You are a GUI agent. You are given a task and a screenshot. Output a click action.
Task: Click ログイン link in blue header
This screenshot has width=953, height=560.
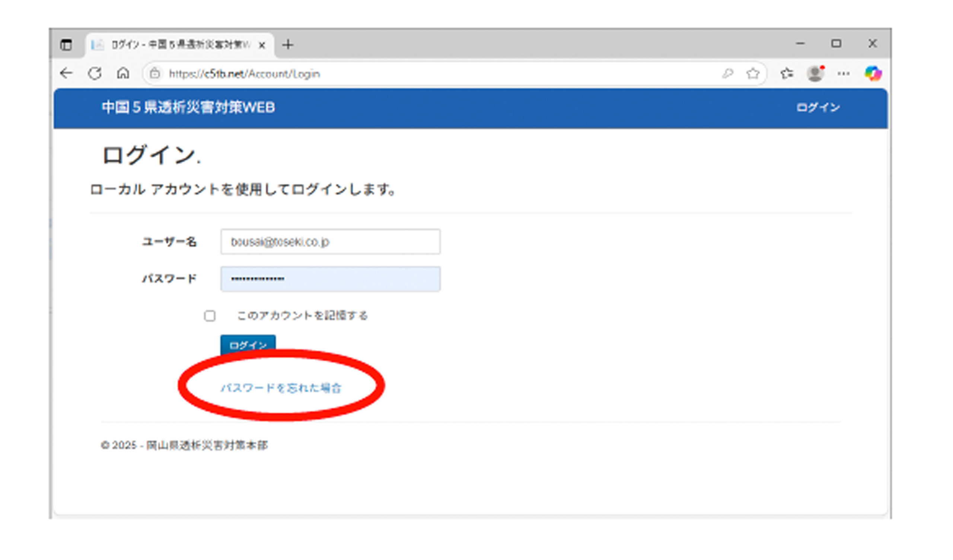coord(817,108)
